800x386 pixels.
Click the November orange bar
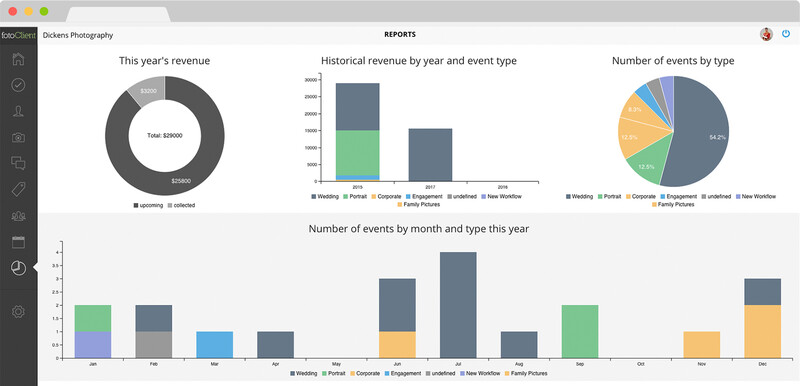(702, 345)
